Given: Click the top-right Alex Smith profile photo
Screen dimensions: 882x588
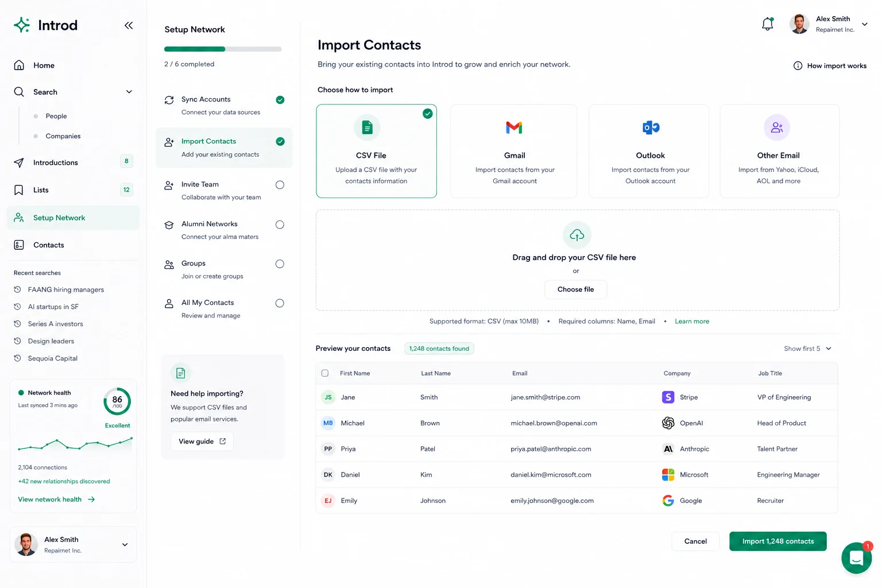Looking at the screenshot, I should pyautogui.click(x=799, y=24).
